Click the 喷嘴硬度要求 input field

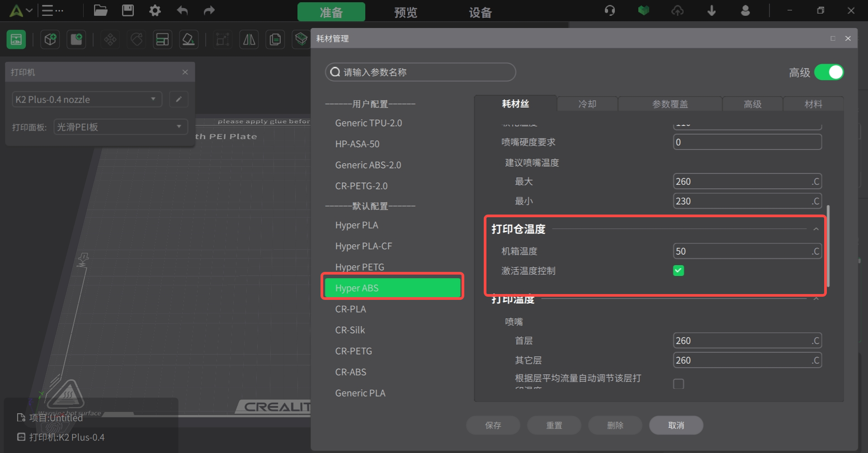point(747,142)
